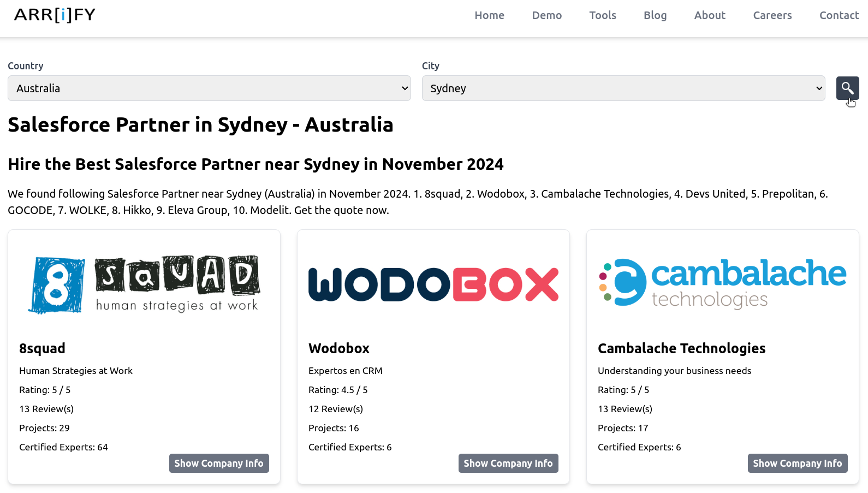The height and width of the screenshot is (493, 868).
Task: Click the Wodobox logo image
Action: (x=433, y=284)
